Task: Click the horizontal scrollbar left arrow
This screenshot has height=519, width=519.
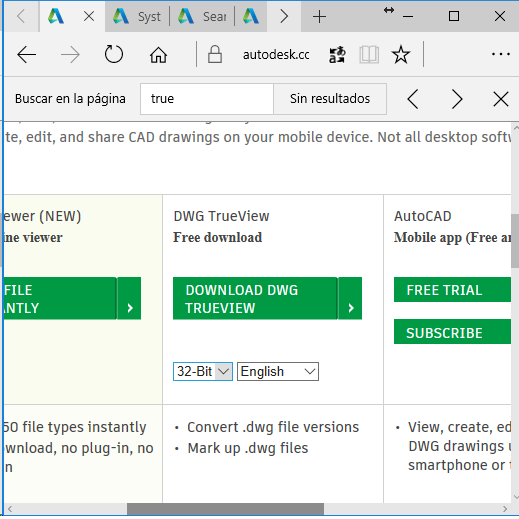Action: click(10, 509)
